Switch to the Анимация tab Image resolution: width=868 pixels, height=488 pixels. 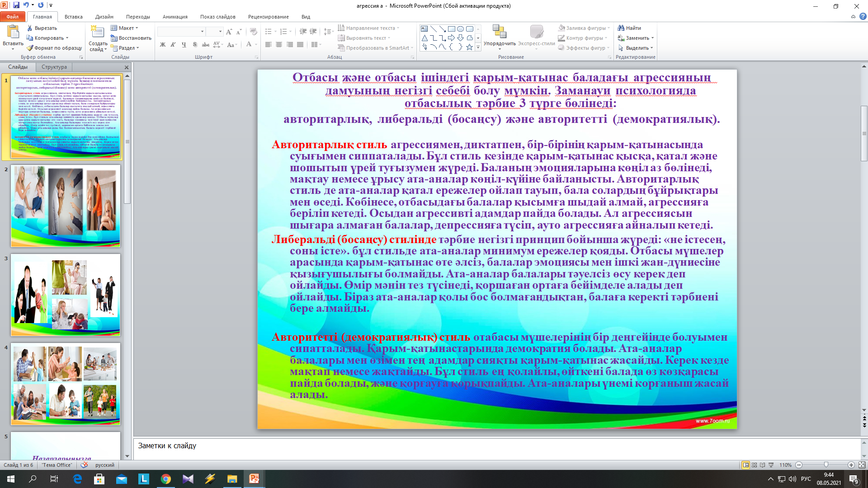click(175, 17)
